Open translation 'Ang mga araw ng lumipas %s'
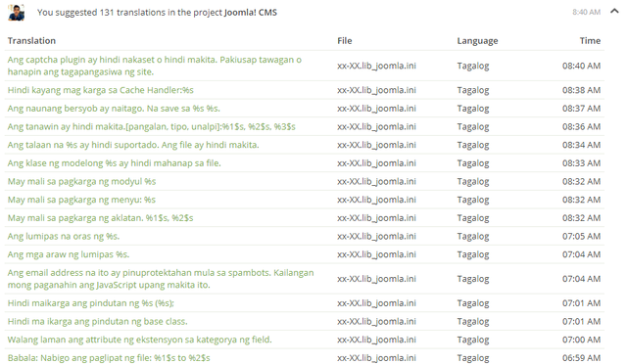 pyautogui.click(x=69, y=254)
